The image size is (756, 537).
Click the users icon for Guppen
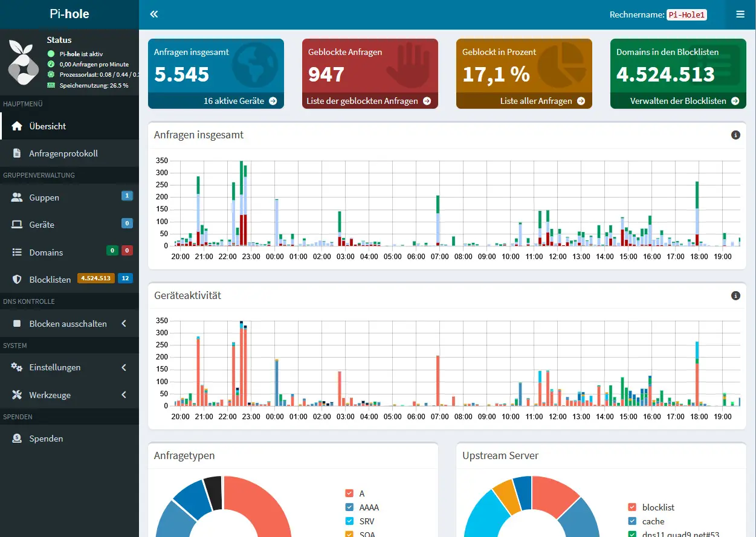click(17, 198)
